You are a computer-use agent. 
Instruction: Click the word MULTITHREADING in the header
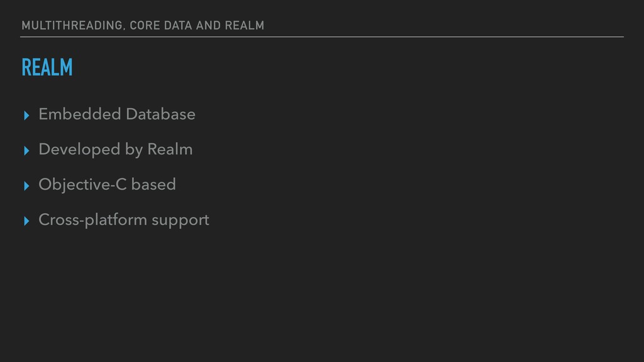72,25
